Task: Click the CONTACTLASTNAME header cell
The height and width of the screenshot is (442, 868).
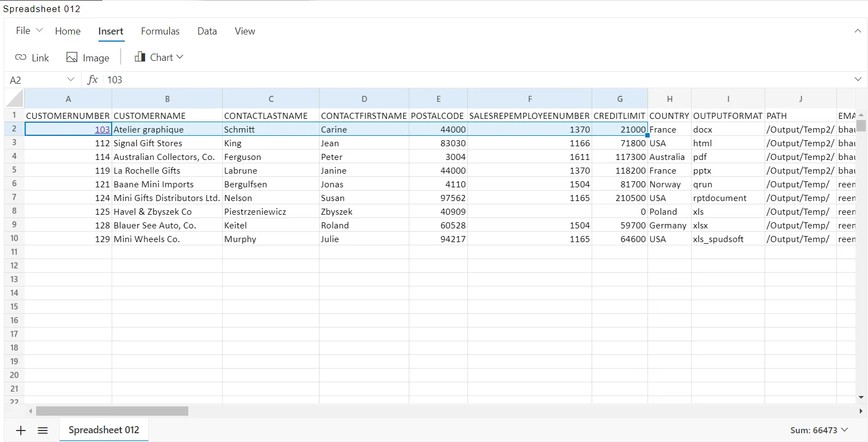Action: 271,116
